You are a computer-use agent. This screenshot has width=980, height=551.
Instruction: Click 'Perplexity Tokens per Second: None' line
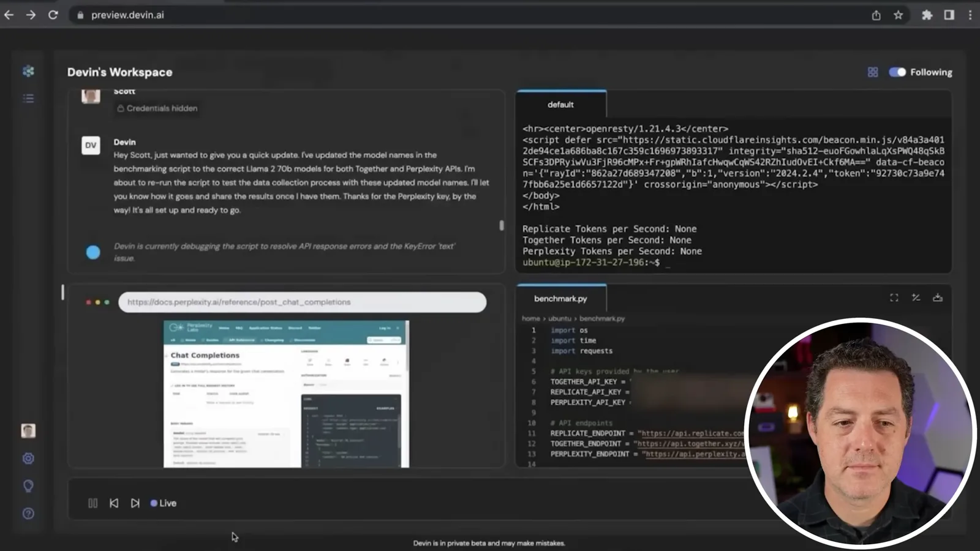[x=612, y=251]
